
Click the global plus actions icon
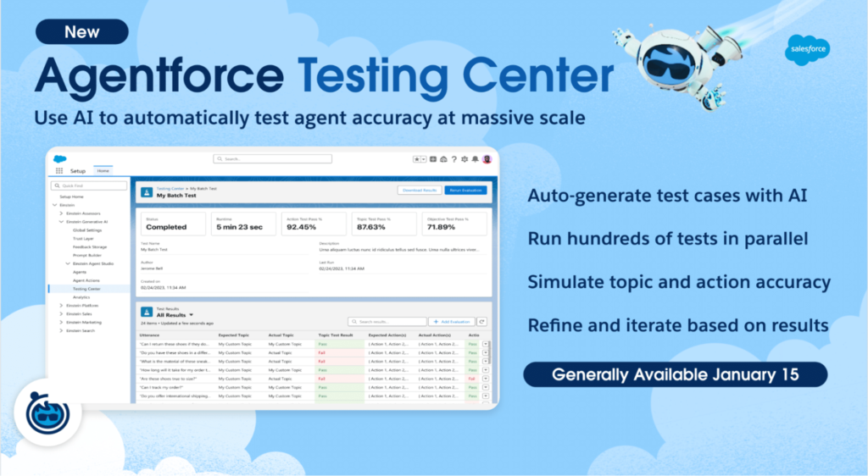click(432, 158)
